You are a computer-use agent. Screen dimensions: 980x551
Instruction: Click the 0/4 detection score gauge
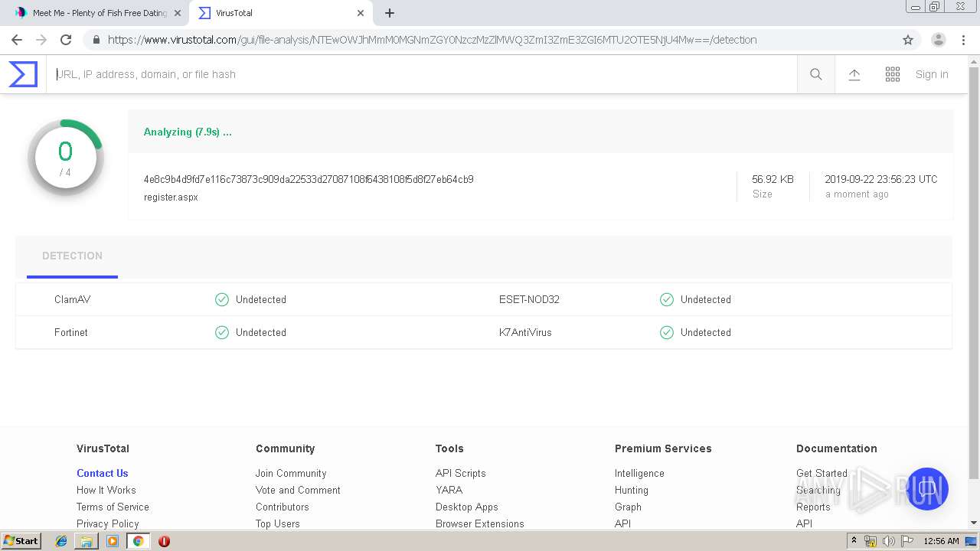[65, 157]
